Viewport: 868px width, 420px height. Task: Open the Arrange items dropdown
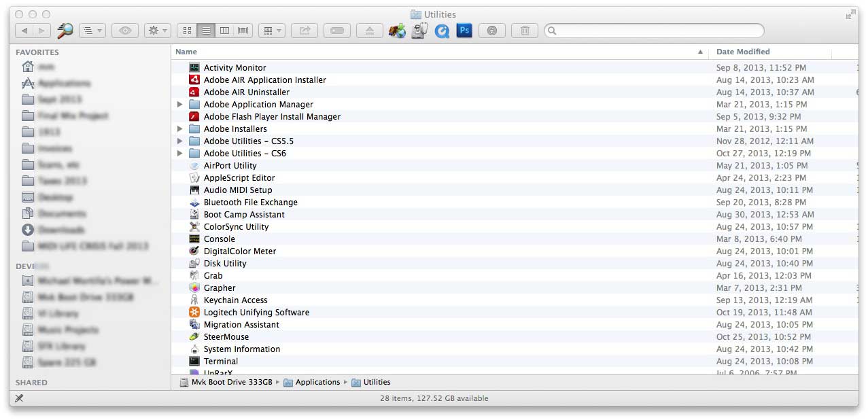coord(271,31)
